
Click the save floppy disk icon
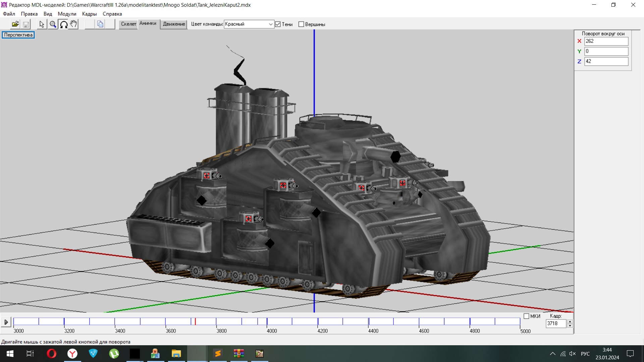pyautogui.click(x=26, y=24)
